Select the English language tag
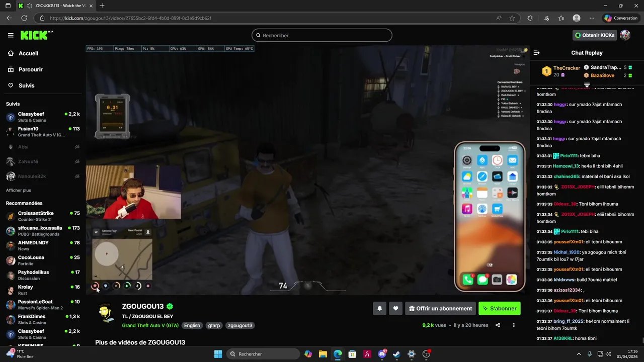Viewport: 644px width, 362px height. tap(192, 325)
